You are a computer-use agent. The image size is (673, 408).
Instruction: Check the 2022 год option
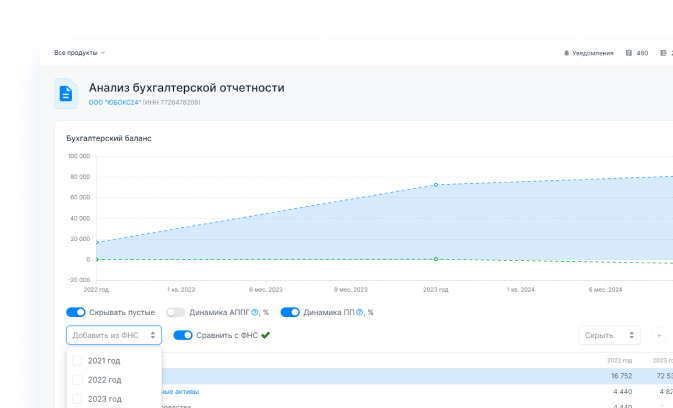(x=77, y=380)
